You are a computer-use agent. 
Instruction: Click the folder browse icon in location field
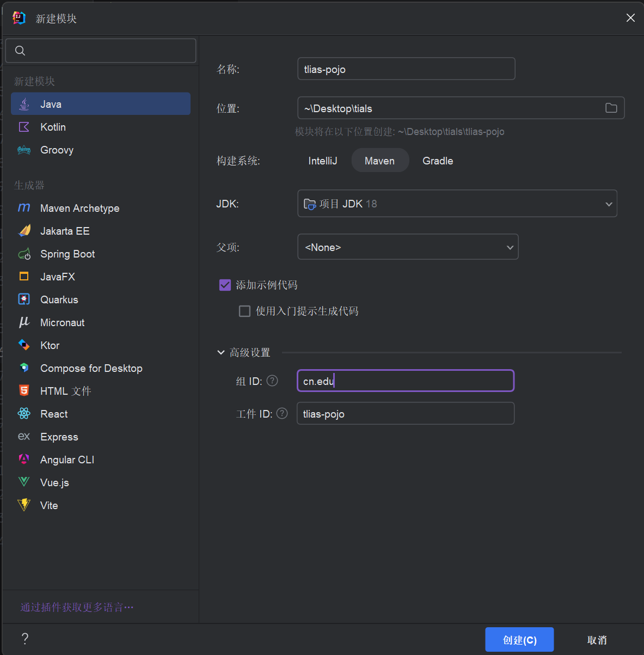click(611, 108)
